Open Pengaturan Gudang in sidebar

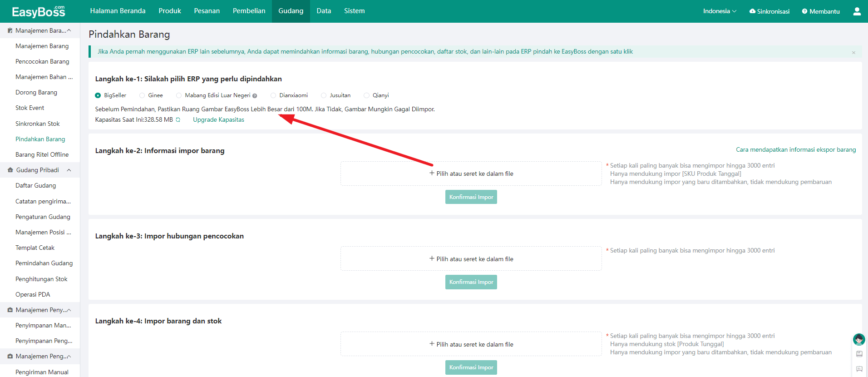coord(43,217)
